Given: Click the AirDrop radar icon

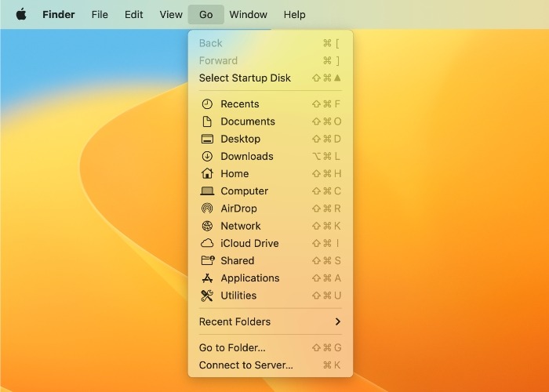Looking at the screenshot, I should [207, 209].
